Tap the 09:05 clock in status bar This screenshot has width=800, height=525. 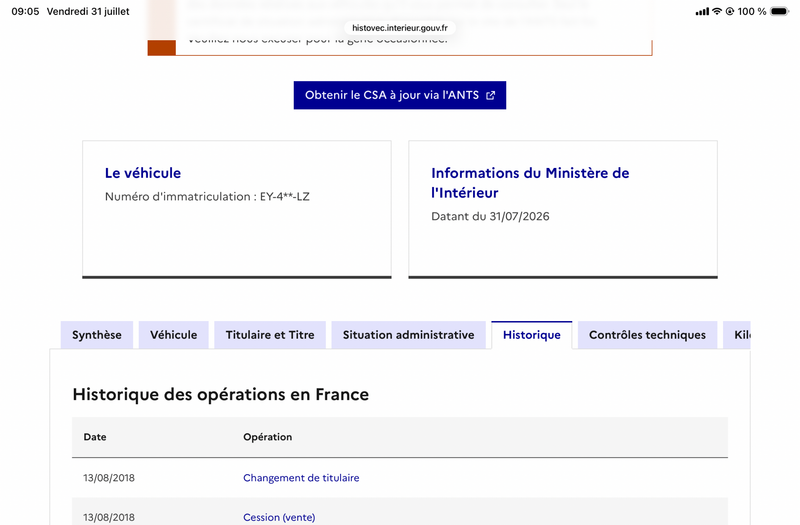pos(25,11)
